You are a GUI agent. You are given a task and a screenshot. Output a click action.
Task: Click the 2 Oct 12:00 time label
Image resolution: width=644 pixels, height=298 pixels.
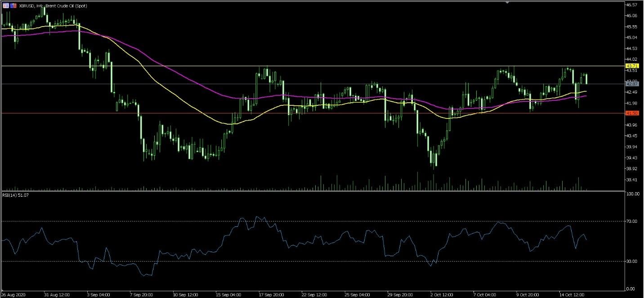pyautogui.click(x=443, y=294)
